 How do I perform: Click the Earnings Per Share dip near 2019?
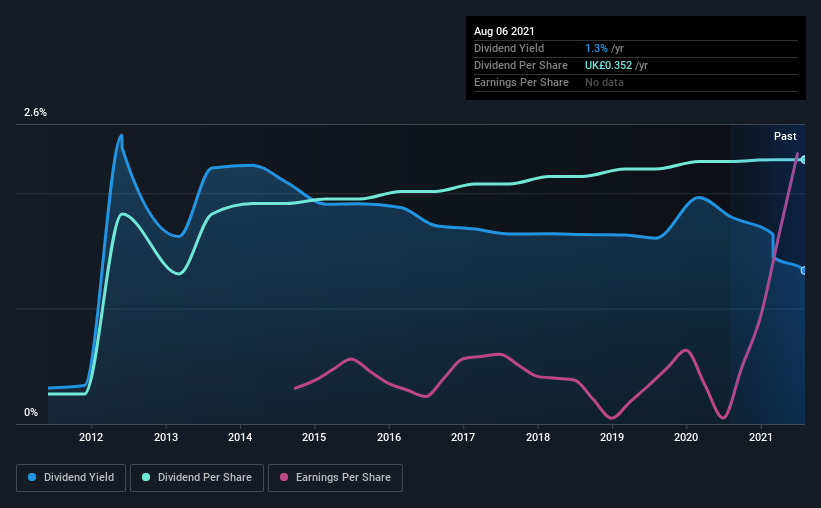coord(612,418)
